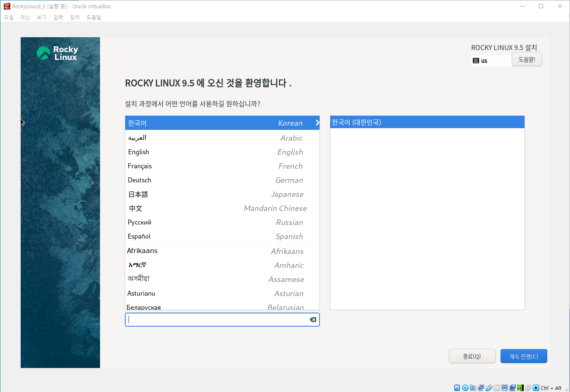The image size is (570, 392).
Task: Clear the language search field with the backspace icon
Action: pos(313,320)
